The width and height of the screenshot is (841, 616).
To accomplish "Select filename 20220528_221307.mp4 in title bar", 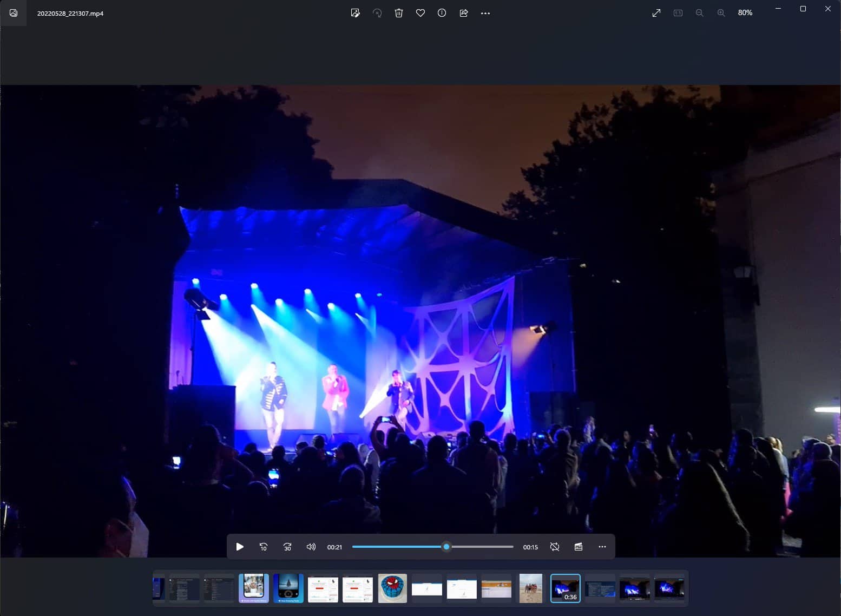I will point(70,13).
